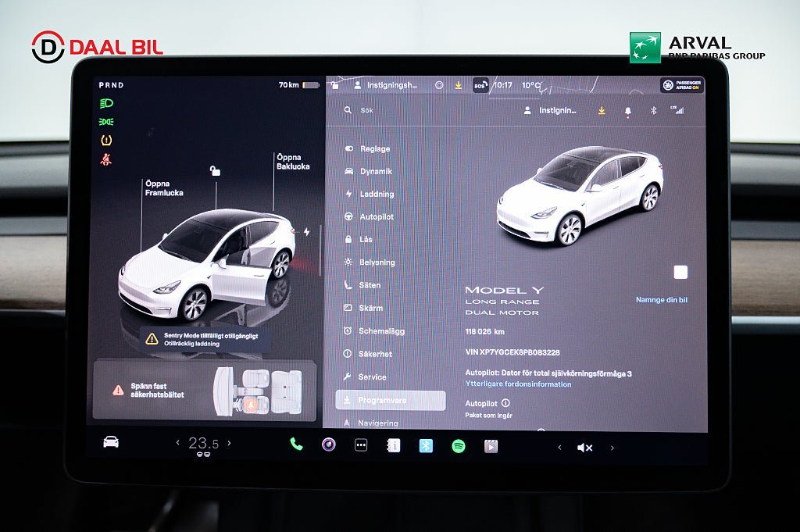800x532 pixels.
Task: Open the Phone app in the bottom dock
Action: [296, 445]
